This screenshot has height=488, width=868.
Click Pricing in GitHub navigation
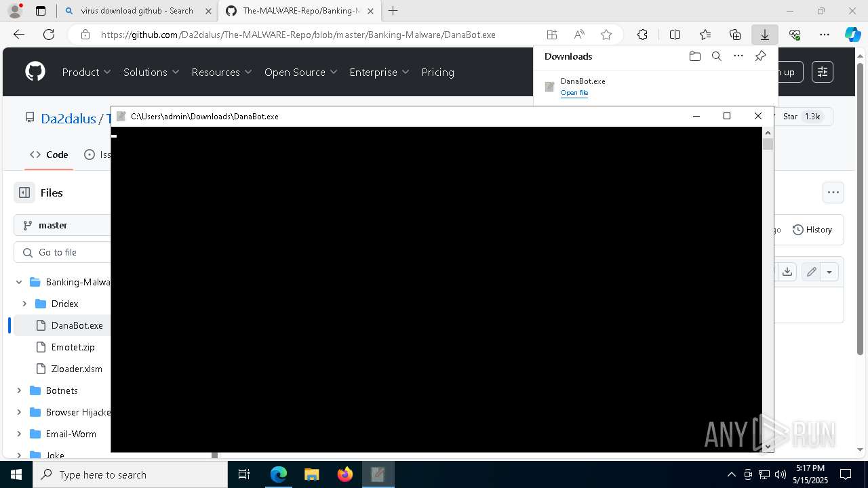click(437, 72)
